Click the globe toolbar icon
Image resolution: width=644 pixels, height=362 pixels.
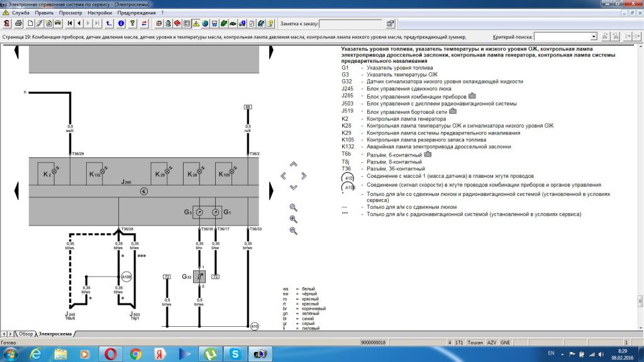205,23
